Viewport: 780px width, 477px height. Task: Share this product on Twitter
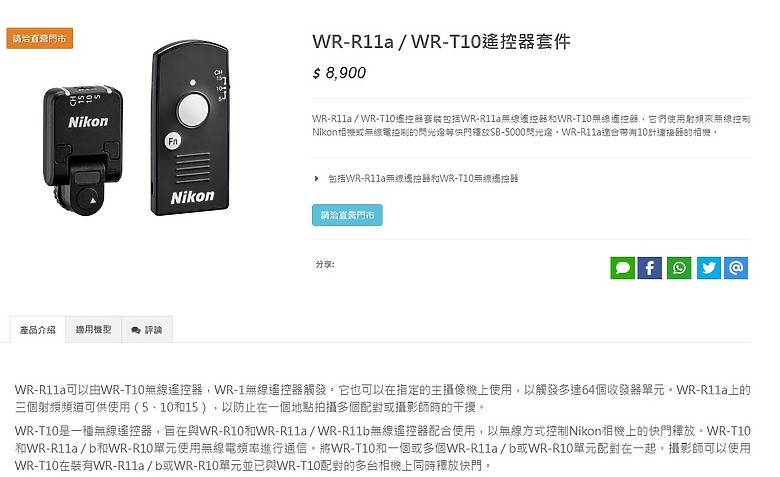pyautogui.click(x=708, y=268)
